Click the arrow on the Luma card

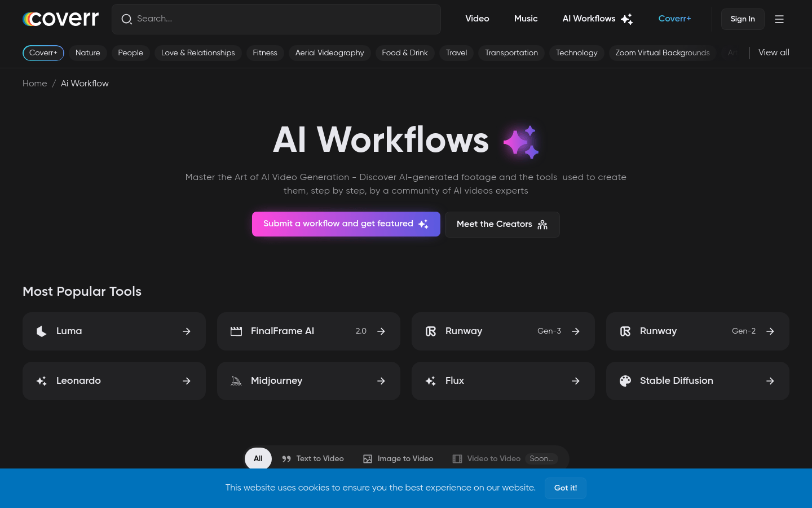point(187,331)
